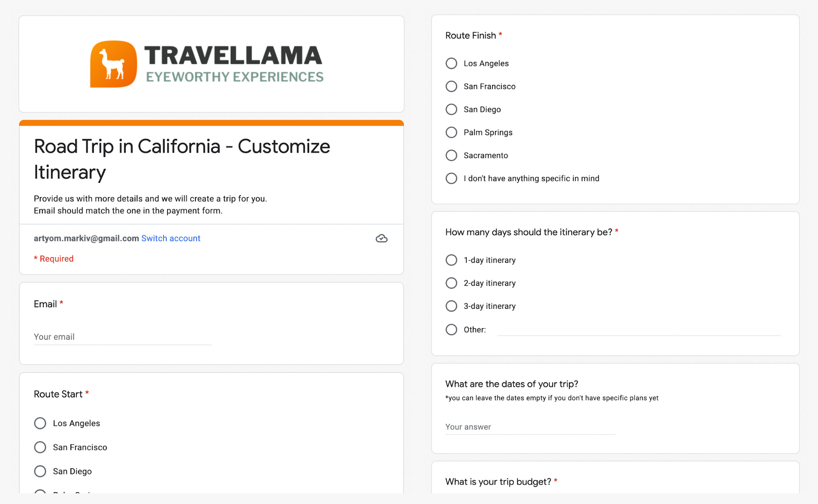
Task: Pick San Francisco as Route Finish
Action: point(451,87)
